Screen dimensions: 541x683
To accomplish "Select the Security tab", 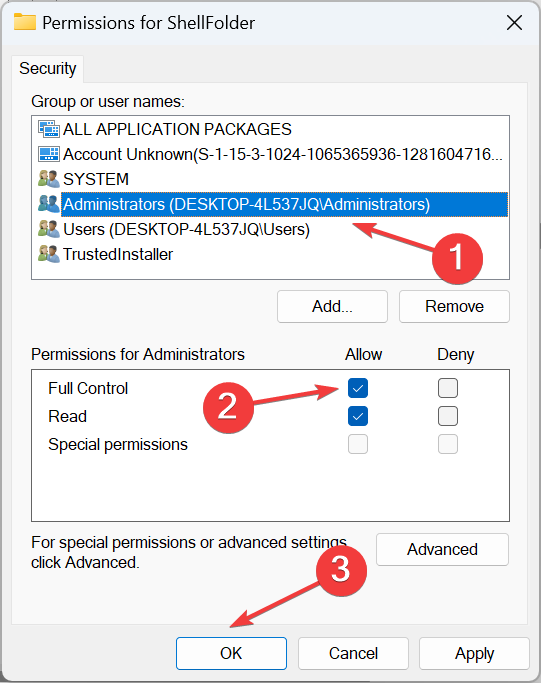I will (47, 68).
